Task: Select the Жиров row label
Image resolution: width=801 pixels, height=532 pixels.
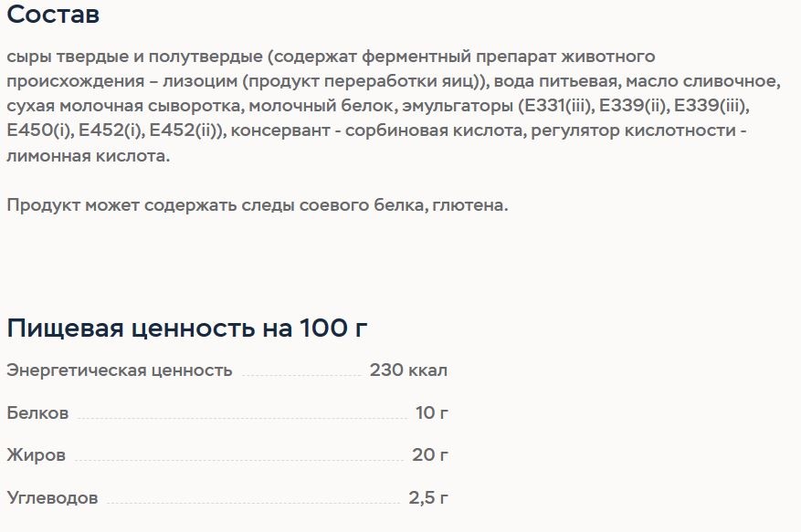Action: click(x=37, y=454)
